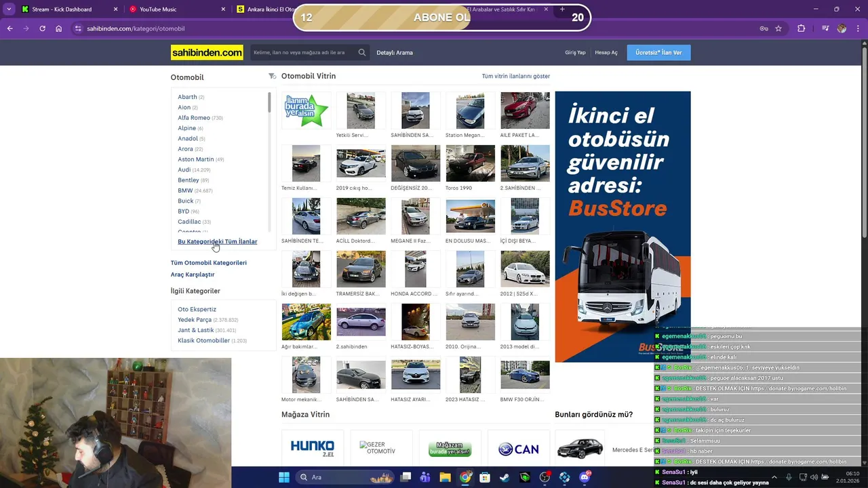Open the password key icon in address bar
This screenshot has height=488, width=868.
tap(764, 28)
